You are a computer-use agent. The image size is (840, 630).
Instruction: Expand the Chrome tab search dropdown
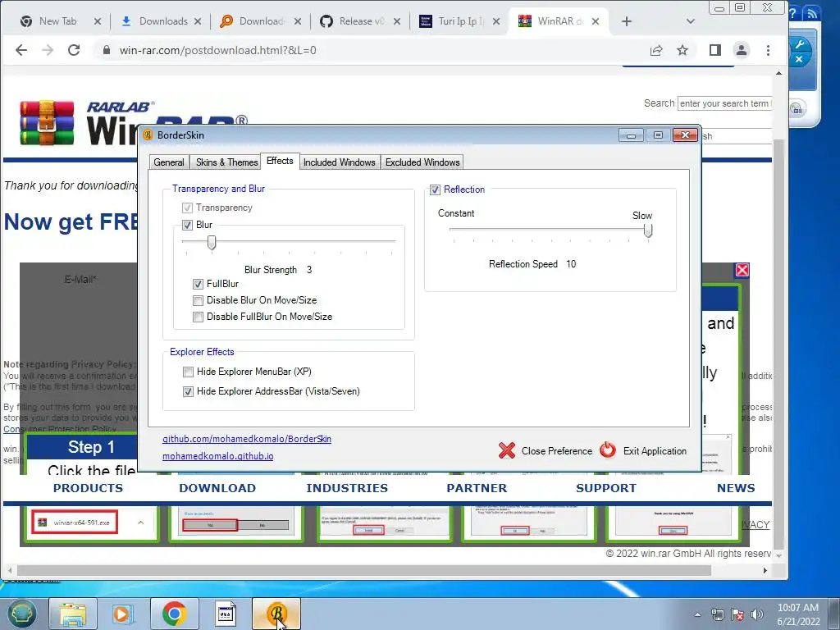pyautogui.click(x=691, y=21)
